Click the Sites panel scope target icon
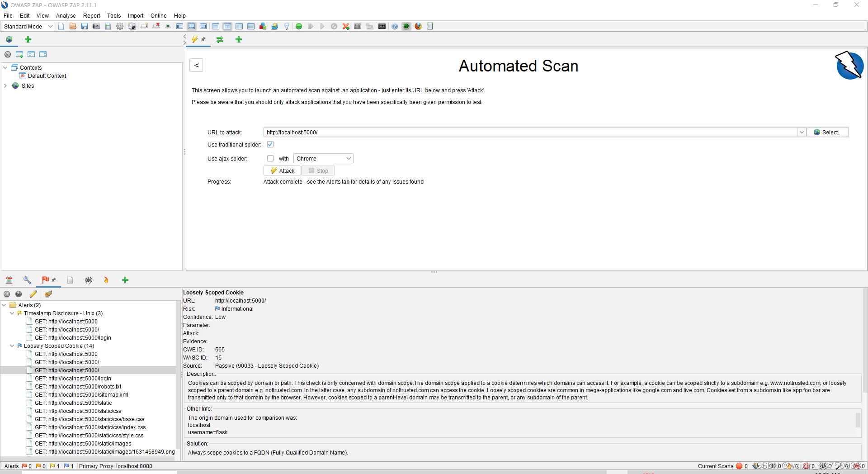Image resolution: width=868 pixels, height=474 pixels. pos(8,54)
